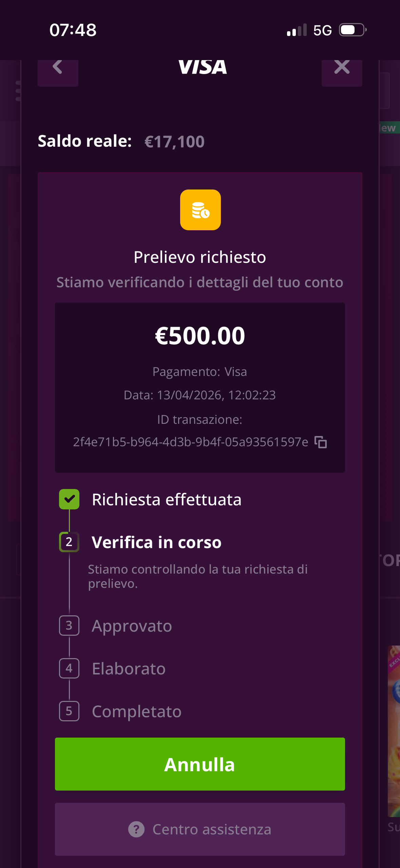Tap the battery status icon
The height and width of the screenshot is (868, 400).
[353, 30]
